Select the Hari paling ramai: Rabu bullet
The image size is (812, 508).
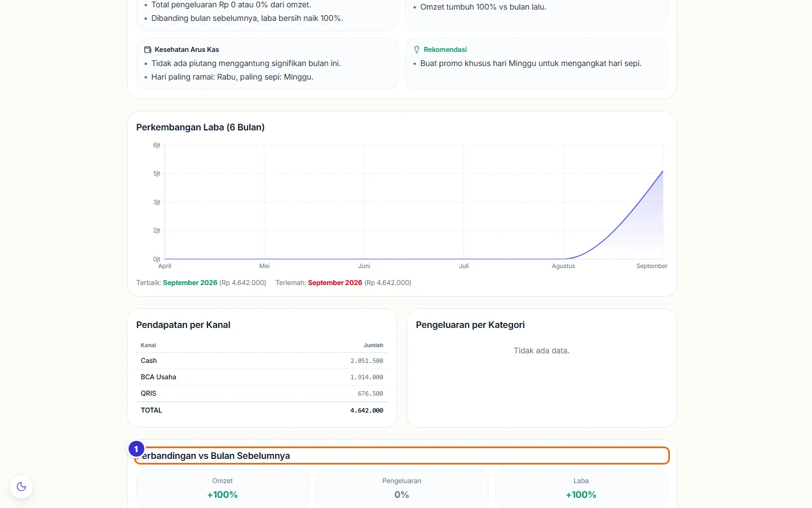pos(232,77)
